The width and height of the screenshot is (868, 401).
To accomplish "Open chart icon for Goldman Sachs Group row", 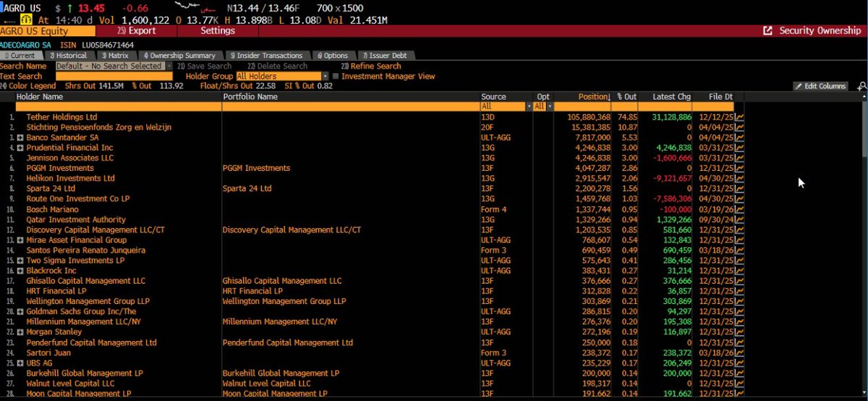I will 740,312.
